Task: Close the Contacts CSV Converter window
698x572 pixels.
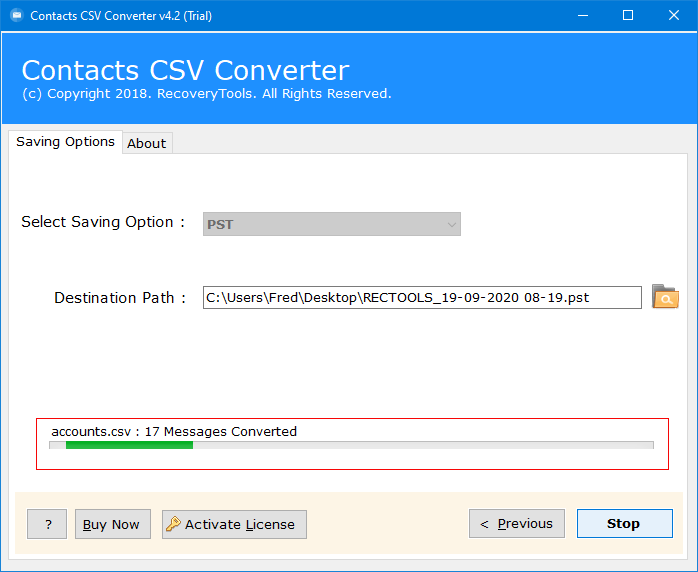Action: click(674, 16)
